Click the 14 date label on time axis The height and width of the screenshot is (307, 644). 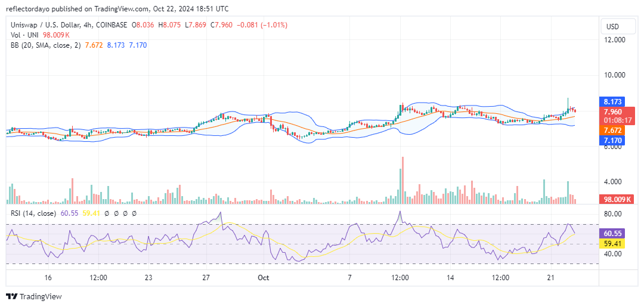[x=450, y=277]
